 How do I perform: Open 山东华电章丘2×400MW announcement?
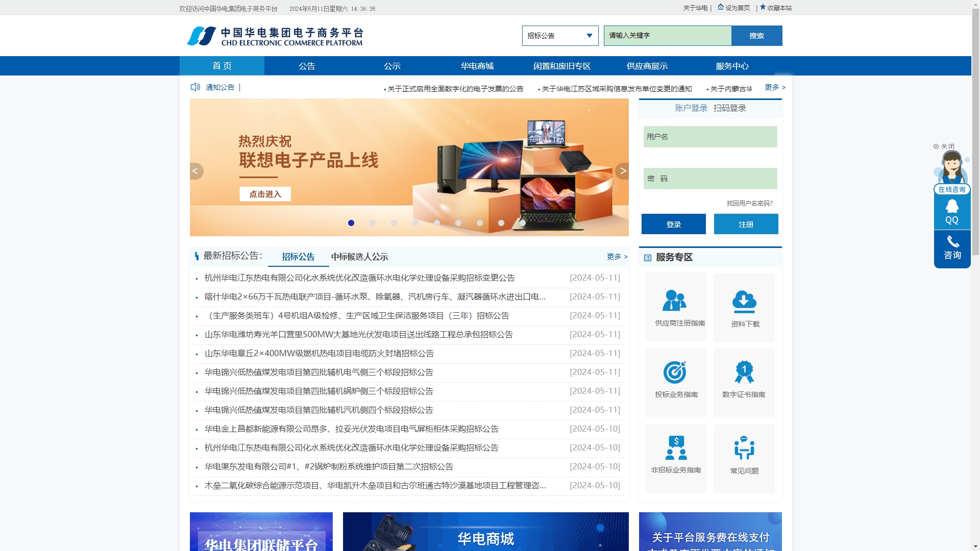pyautogui.click(x=319, y=353)
